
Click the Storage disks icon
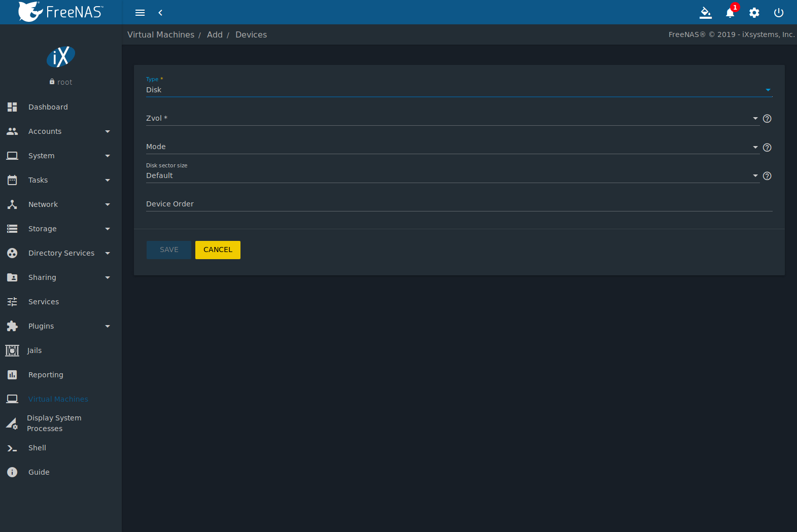coord(12,229)
